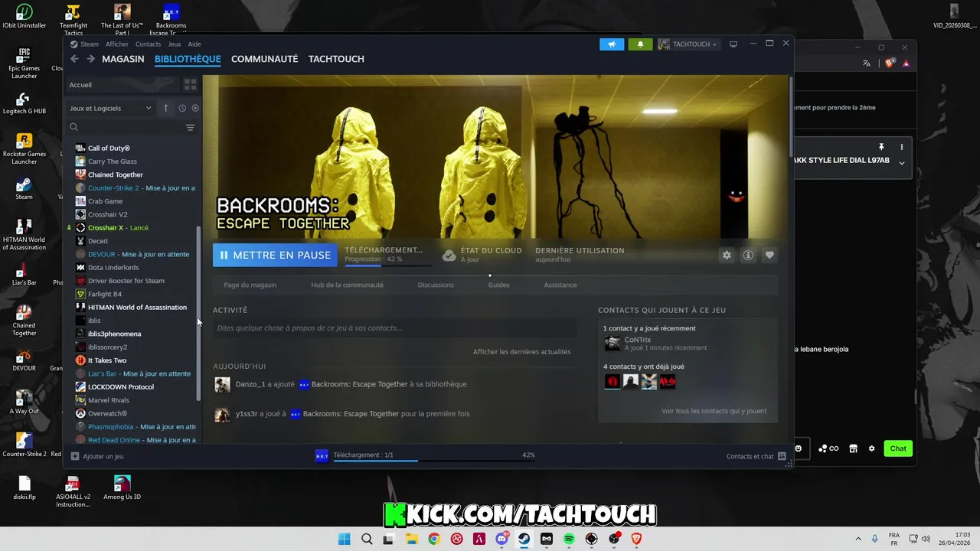Click Voir tous les contacts qui y jouent
The height and width of the screenshot is (551, 980).
pos(714,411)
